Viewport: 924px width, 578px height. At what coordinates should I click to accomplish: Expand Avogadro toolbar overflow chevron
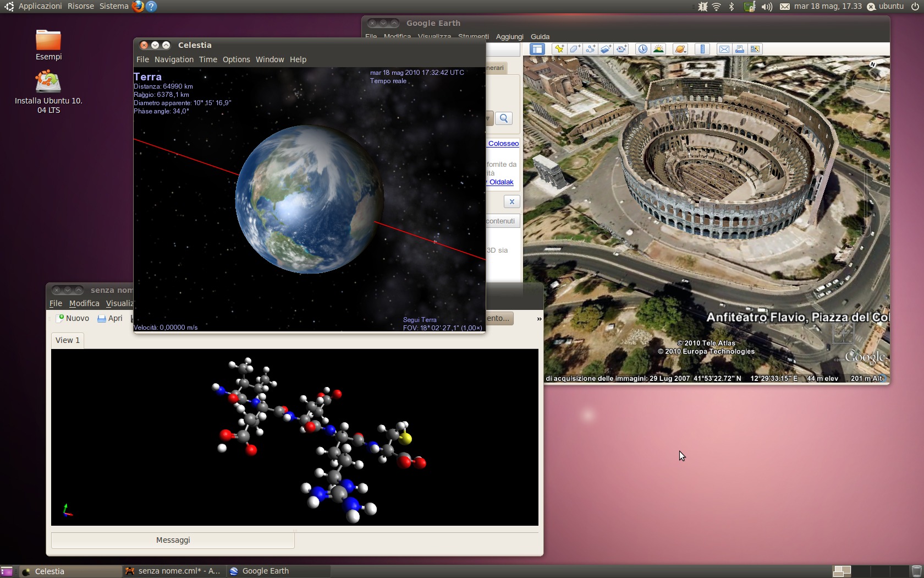tap(539, 319)
